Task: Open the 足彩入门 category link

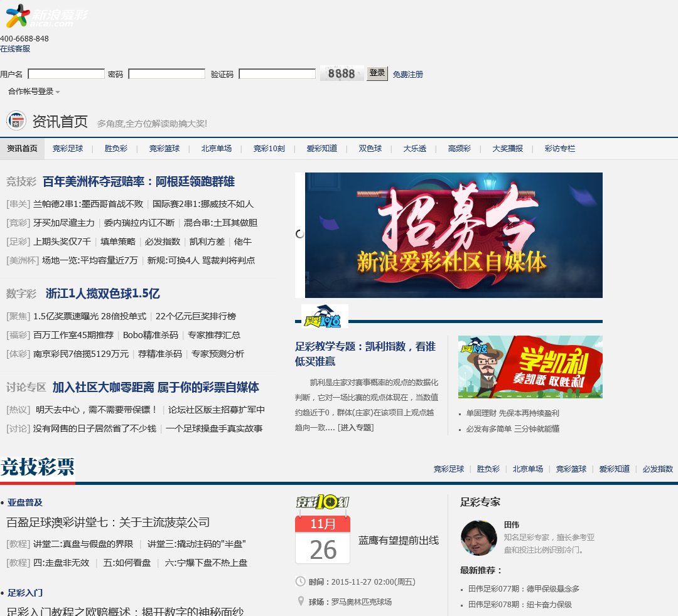Action: click(24, 593)
